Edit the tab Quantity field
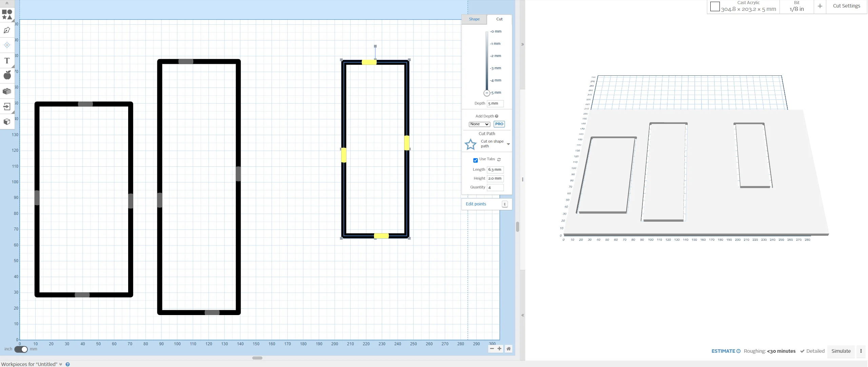The width and height of the screenshot is (868, 367). coord(495,187)
